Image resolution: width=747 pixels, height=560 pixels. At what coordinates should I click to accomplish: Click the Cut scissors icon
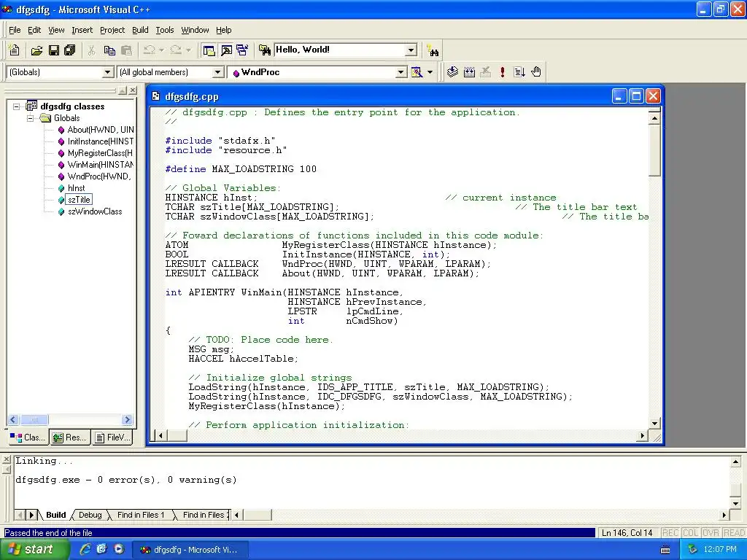point(91,50)
